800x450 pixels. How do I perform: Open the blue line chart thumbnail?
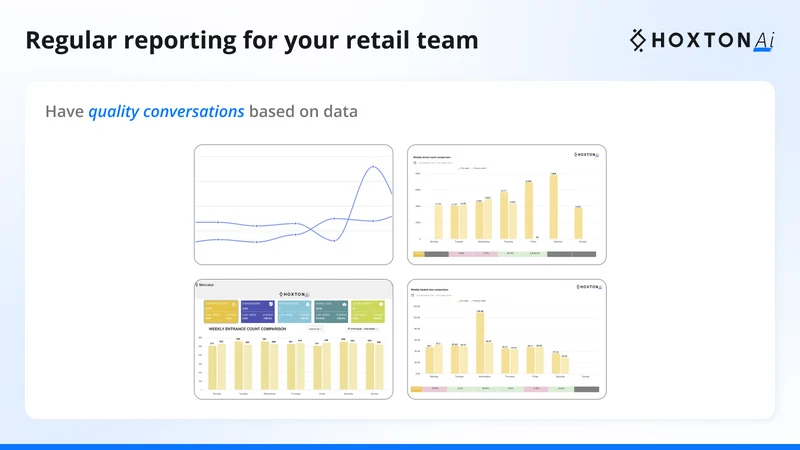(293, 205)
